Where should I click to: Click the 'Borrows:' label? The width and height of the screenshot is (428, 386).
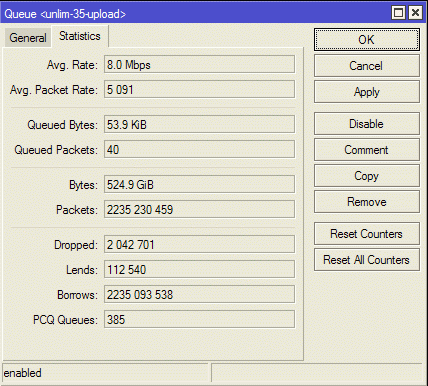[78, 295]
